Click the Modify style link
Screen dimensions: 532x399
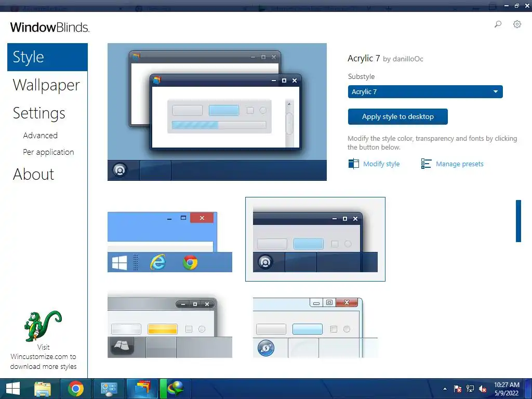381,164
